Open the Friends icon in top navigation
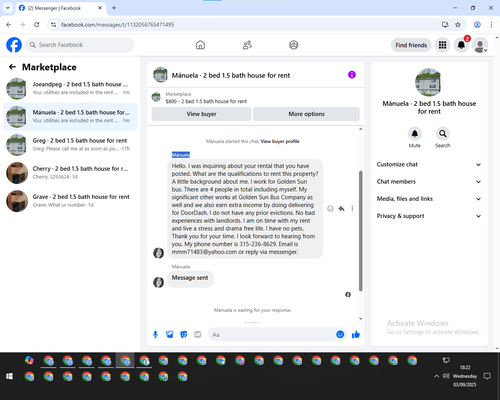This screenshot has width=500, height=400. (247, 45)
